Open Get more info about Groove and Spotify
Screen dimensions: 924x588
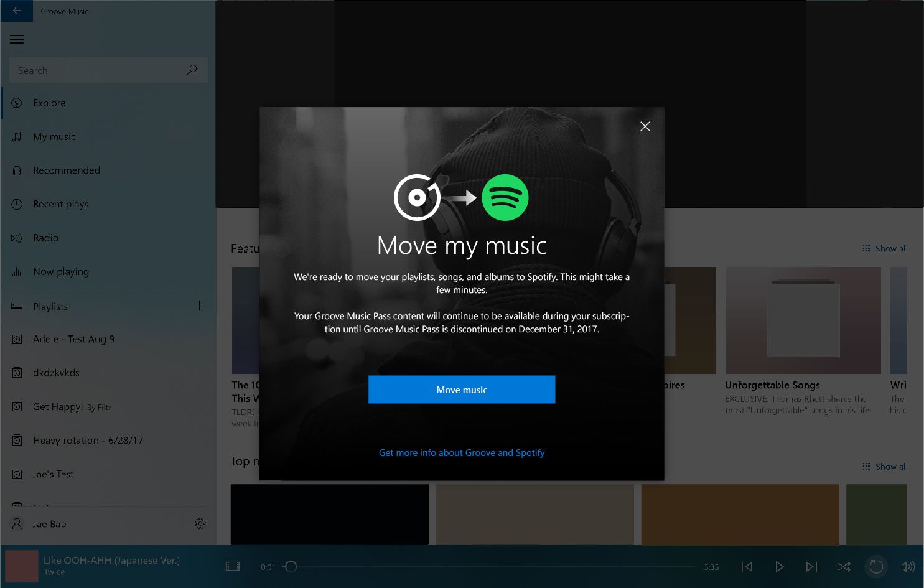click(x=461, y=452)
